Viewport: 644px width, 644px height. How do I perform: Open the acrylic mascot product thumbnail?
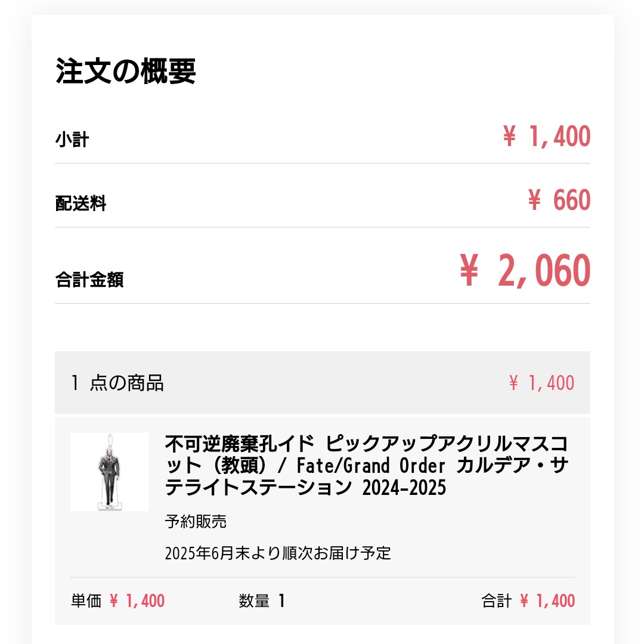coord(109,472)
